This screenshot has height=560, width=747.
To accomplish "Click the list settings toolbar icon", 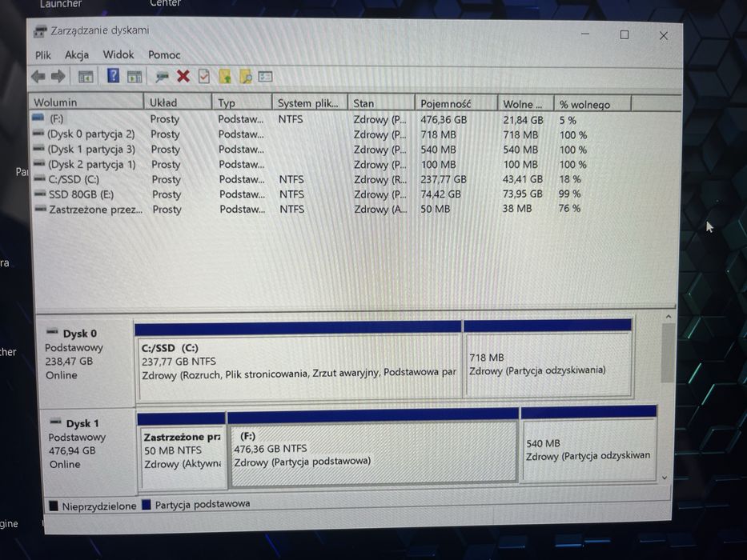I will 265,76.
